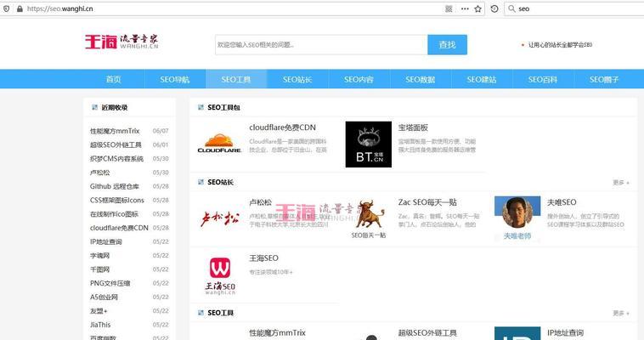
Task: Open 超级SEO外链工具 in recent list
Action: (116, 144)
